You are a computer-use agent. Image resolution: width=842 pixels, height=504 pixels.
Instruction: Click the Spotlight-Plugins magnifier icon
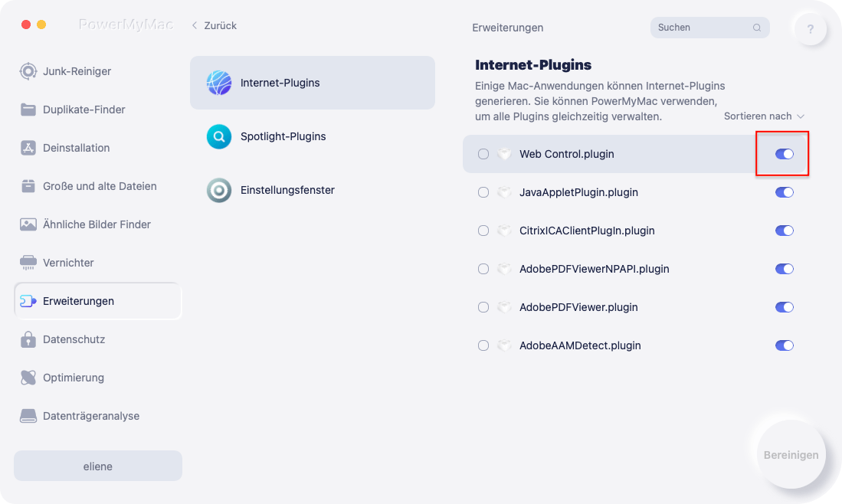219,136
